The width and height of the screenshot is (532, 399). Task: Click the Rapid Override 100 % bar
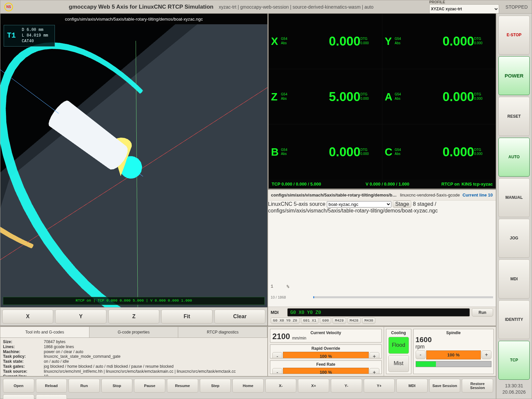(326, 355)
